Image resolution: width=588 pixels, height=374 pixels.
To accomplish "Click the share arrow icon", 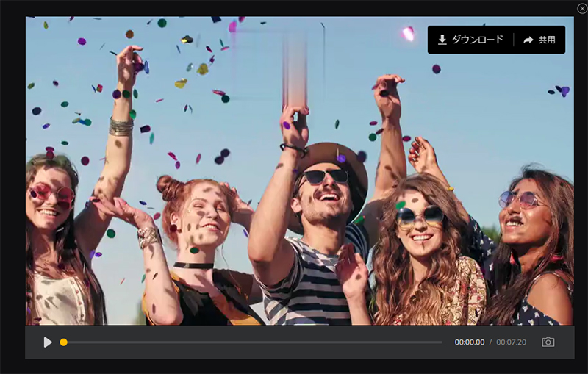I will click(x=528, y=40).
